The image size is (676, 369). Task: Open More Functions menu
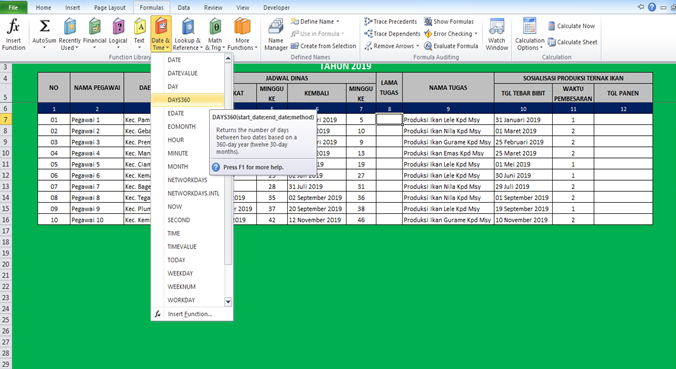242,35
